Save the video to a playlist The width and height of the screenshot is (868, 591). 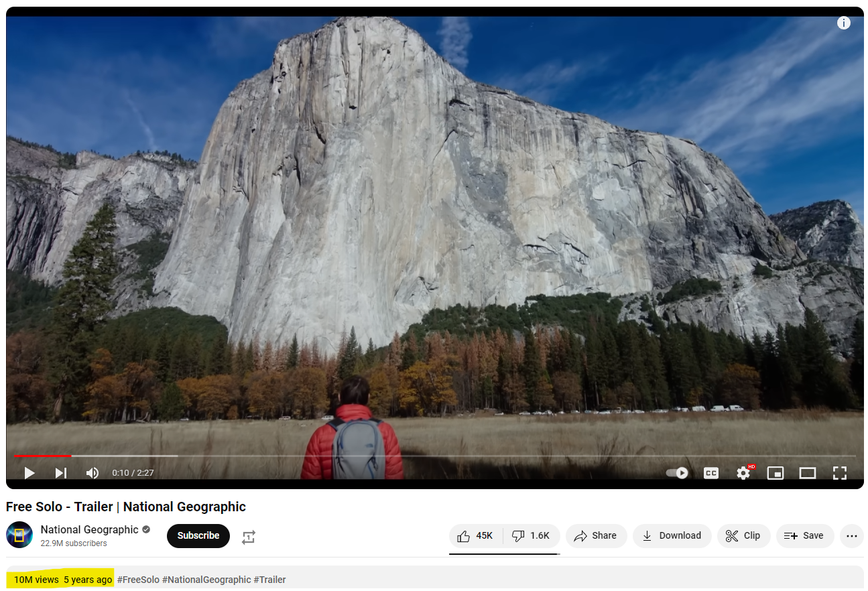[x=805, y=535]
